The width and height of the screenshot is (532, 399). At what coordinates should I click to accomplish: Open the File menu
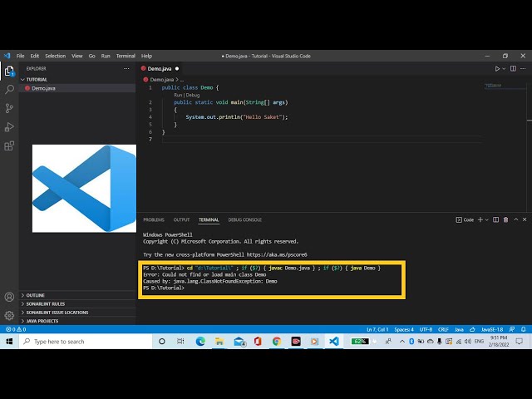click(x=20, y=56)
